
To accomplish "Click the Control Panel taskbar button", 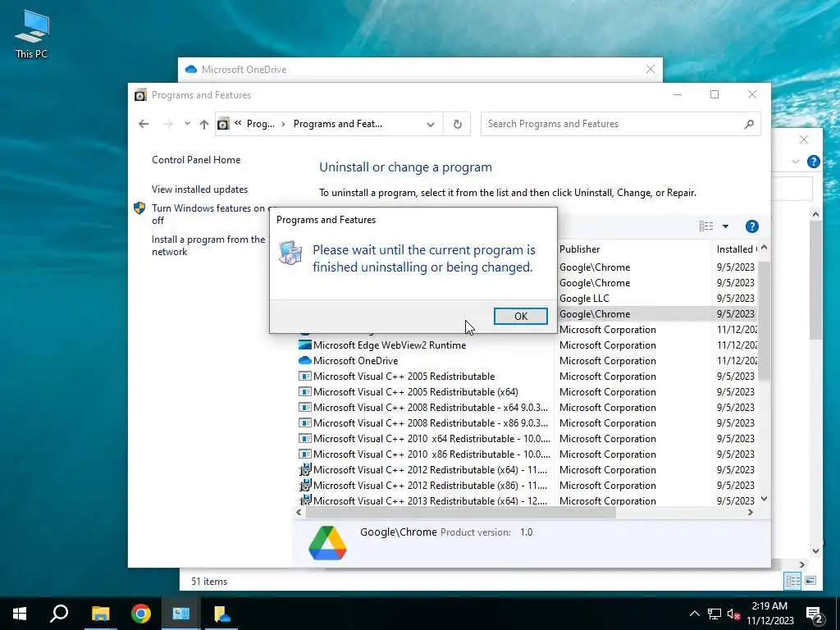I will click(181, 614).
